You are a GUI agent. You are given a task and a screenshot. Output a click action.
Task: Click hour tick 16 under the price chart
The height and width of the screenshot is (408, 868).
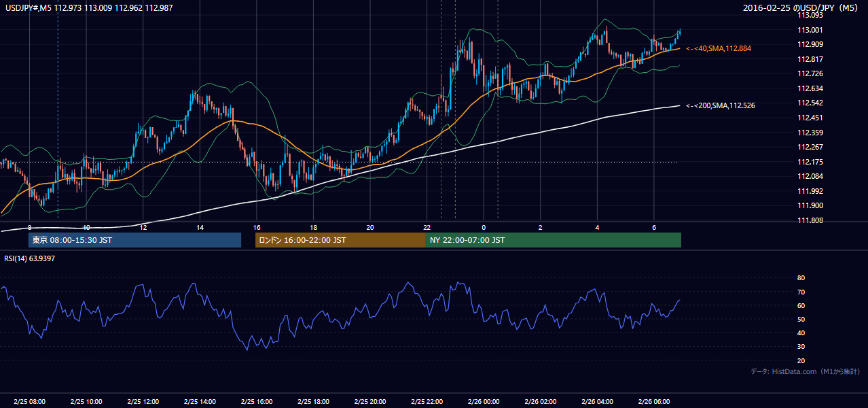coord(257,227)
